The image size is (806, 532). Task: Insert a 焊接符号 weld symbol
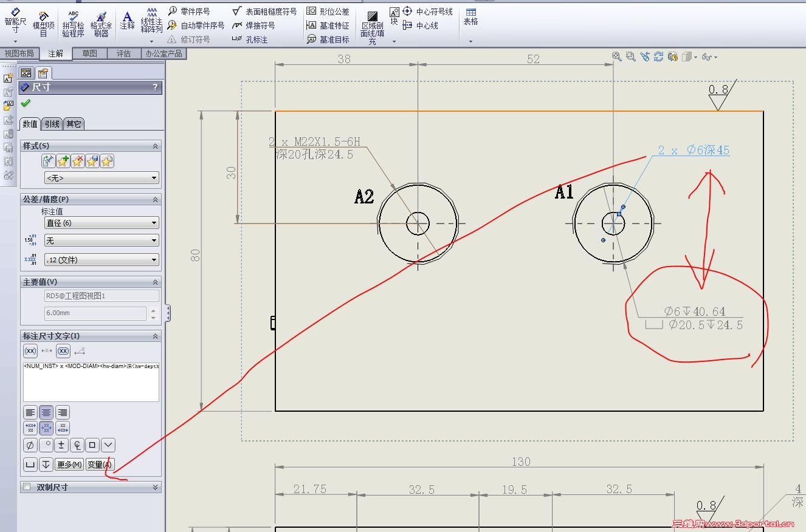[253, 26]
